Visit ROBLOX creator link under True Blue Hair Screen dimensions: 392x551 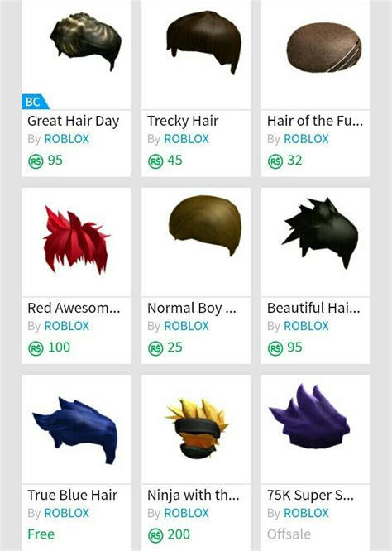[67, 513]
